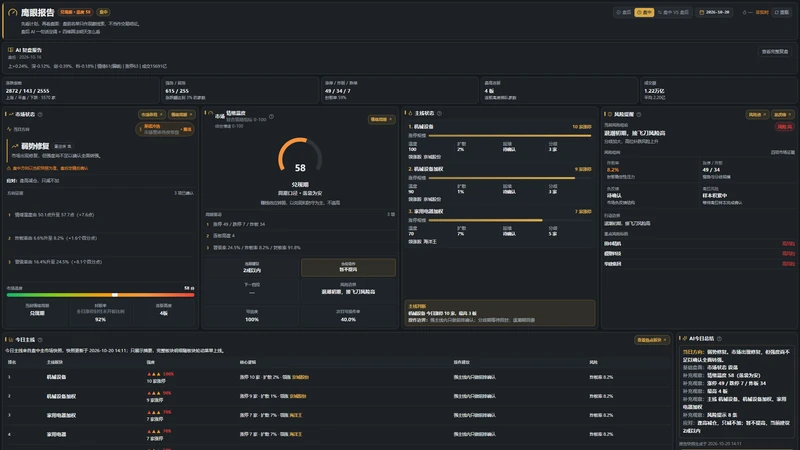
Task: Open the date picker showing 2026-10-20
Action: point(714,12)
